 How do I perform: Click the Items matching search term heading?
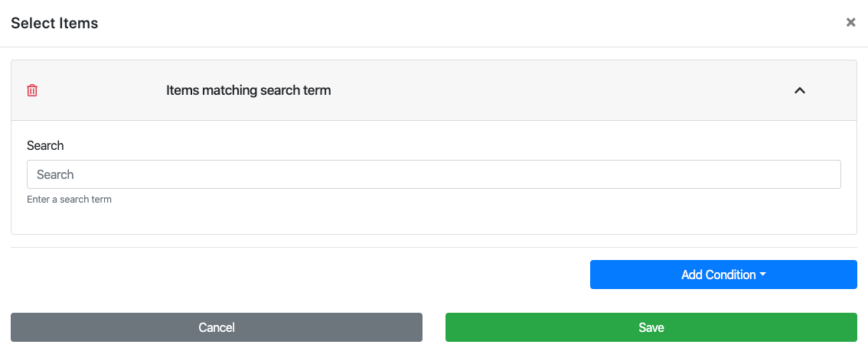point(248,90)
